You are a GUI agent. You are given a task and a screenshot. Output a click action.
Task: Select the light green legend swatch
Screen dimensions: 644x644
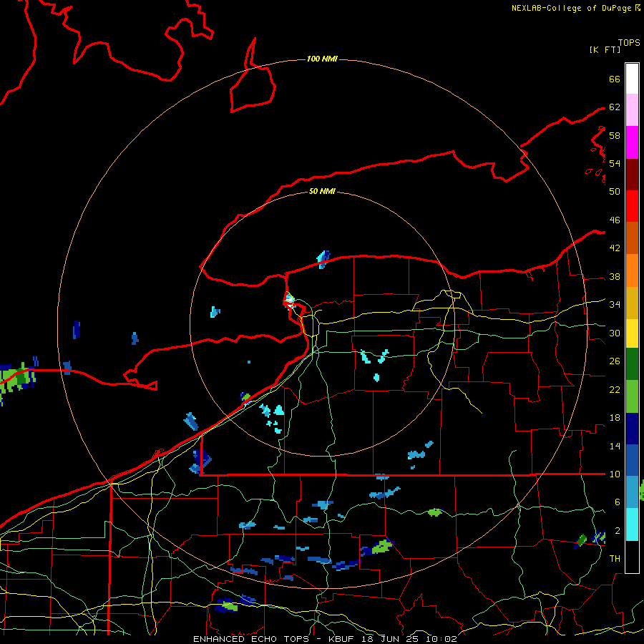click(632, 396)
